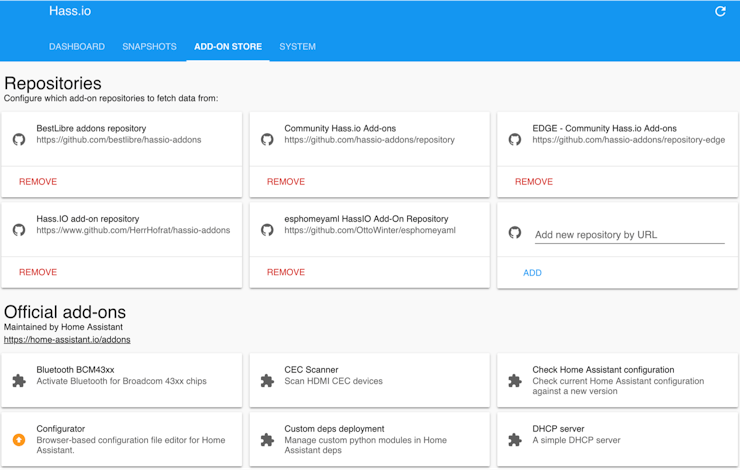The height and width of the screenshot is (470, 740).
Task: Click 'Configure which add-on repositories' subtitle text
Action: (111, 98)
